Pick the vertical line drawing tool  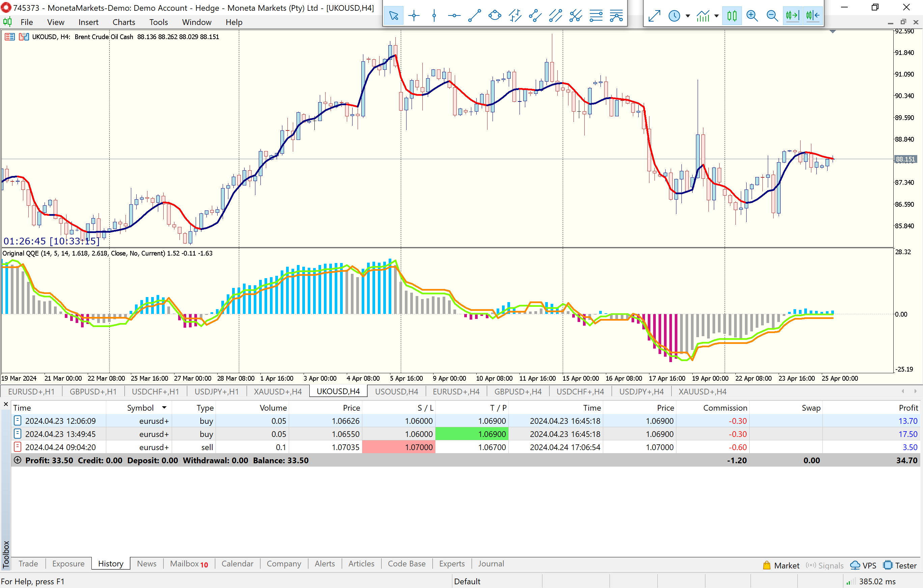tap(434, 16)
